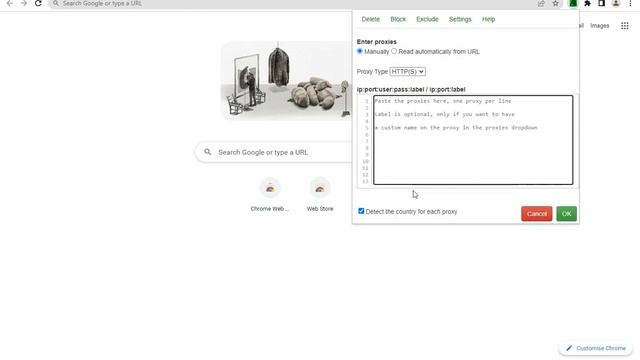Bookmark this page with the star icon
Image resolution: width=640 pixels, height=360 pixels.
point(556,4)
